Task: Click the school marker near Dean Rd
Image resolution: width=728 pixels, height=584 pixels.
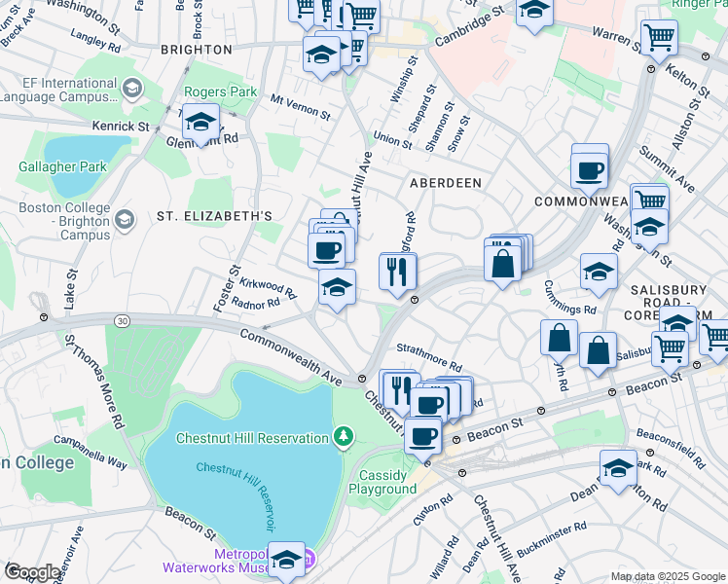Action: (618, 469)
